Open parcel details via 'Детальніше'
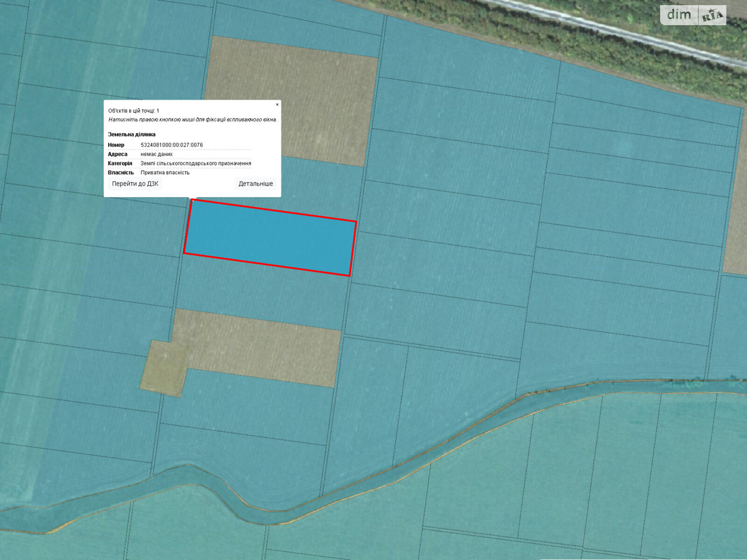This screenshot has width=747, height=560. pyautogui.click(x=255, y=184)
